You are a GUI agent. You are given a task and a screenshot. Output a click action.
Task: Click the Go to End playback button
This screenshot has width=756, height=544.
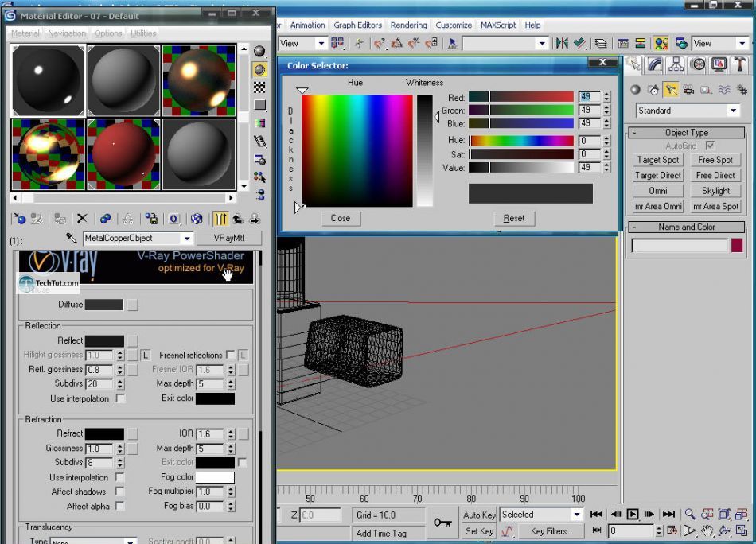[668, 514]
